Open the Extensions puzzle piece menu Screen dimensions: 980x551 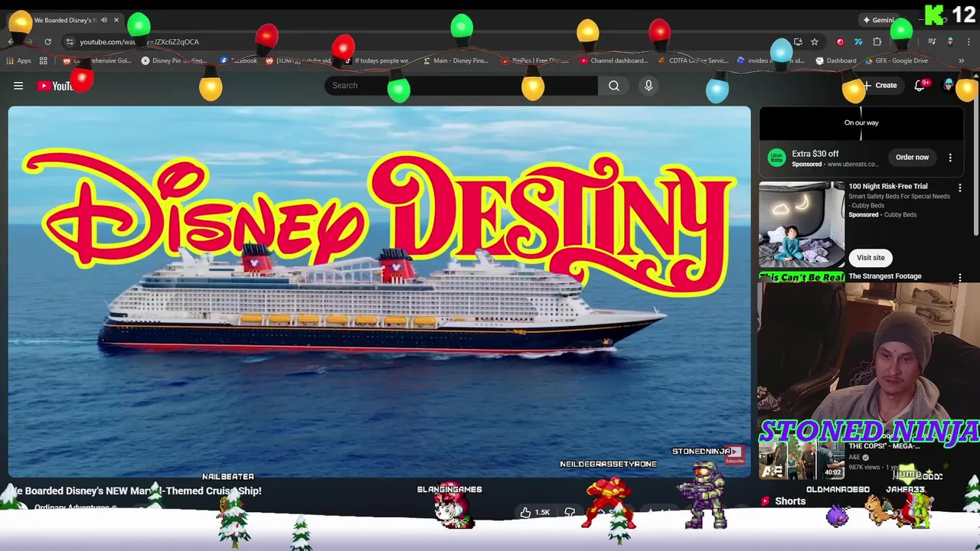(877, 42)
